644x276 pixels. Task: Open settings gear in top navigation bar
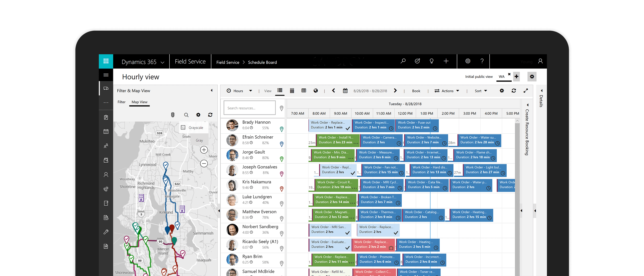coord(468,61)
